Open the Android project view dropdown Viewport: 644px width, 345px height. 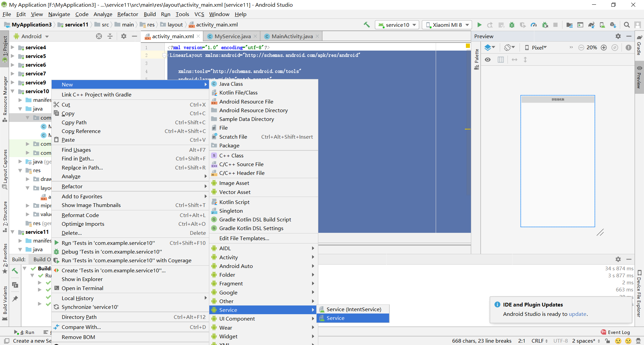[31, 36]
